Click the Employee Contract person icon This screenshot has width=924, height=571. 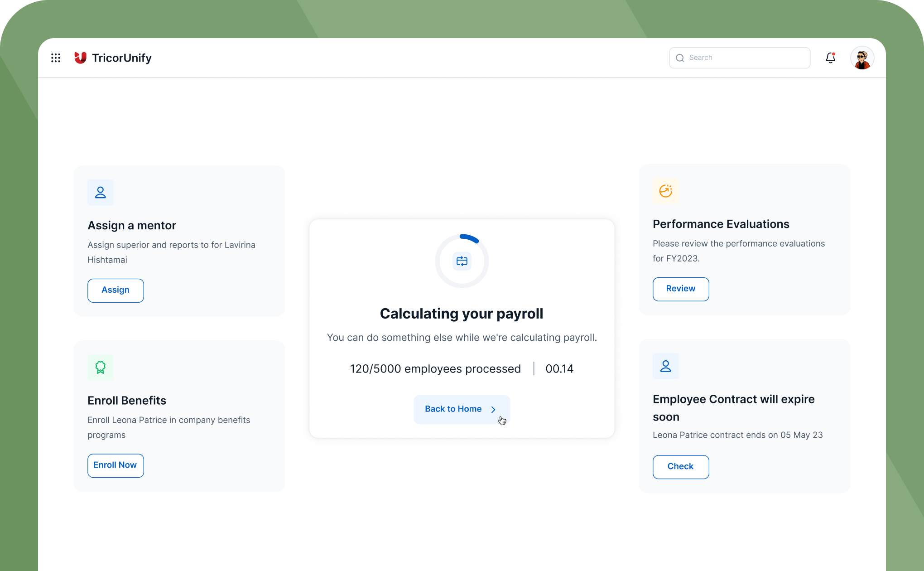[x=666, y=366]
